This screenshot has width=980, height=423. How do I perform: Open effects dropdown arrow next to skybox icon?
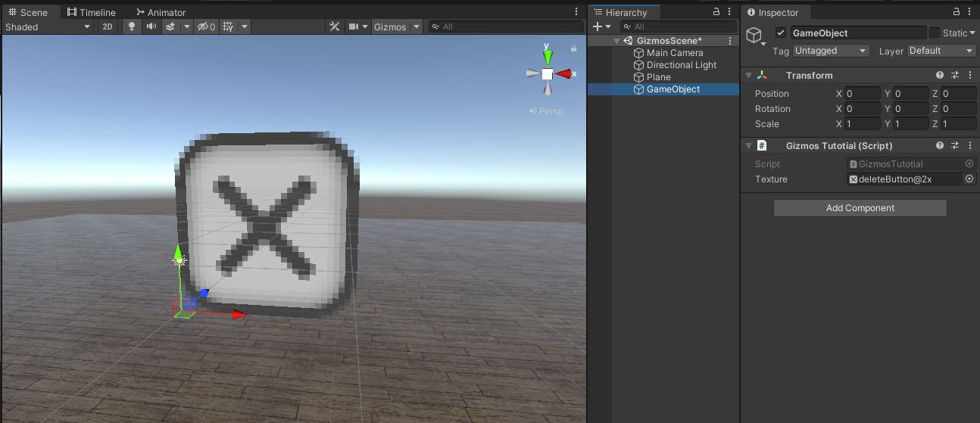pos(187,26)
